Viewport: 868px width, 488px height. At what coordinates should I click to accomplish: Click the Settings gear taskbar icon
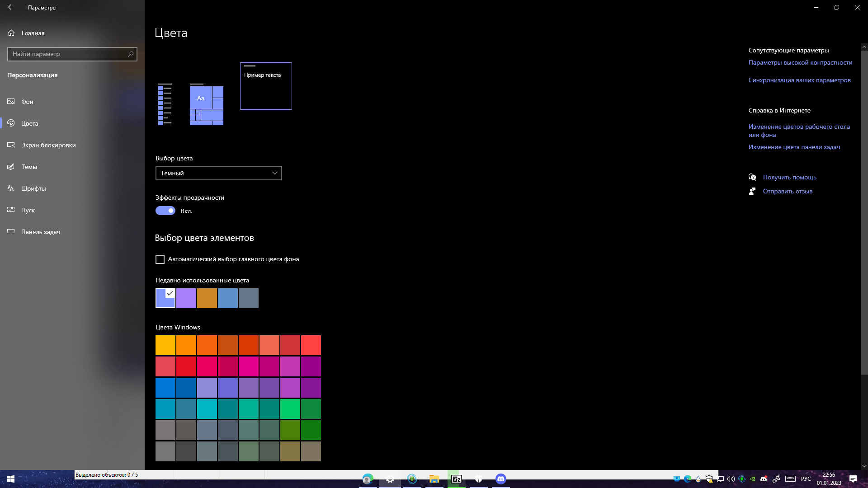pos(390,479)
